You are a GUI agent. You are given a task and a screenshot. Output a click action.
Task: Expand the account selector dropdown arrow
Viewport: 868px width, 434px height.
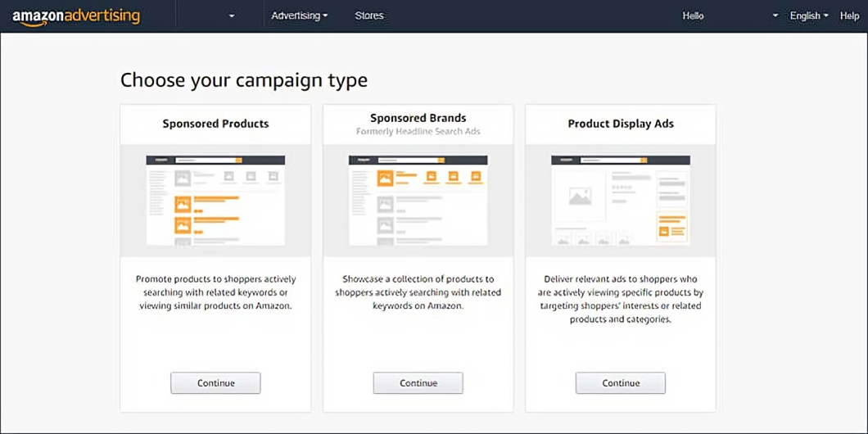[x=232, y=16]
